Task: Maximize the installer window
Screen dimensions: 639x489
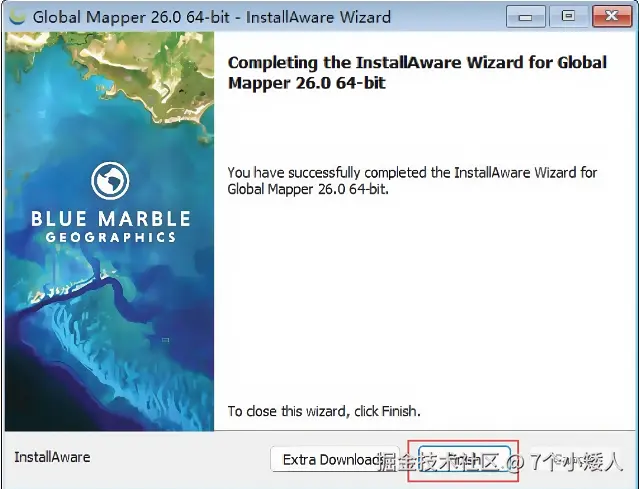Action: point(568,17)
